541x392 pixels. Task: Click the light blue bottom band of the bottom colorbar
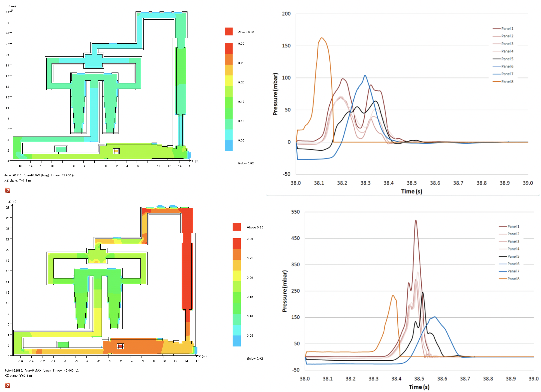236,341
